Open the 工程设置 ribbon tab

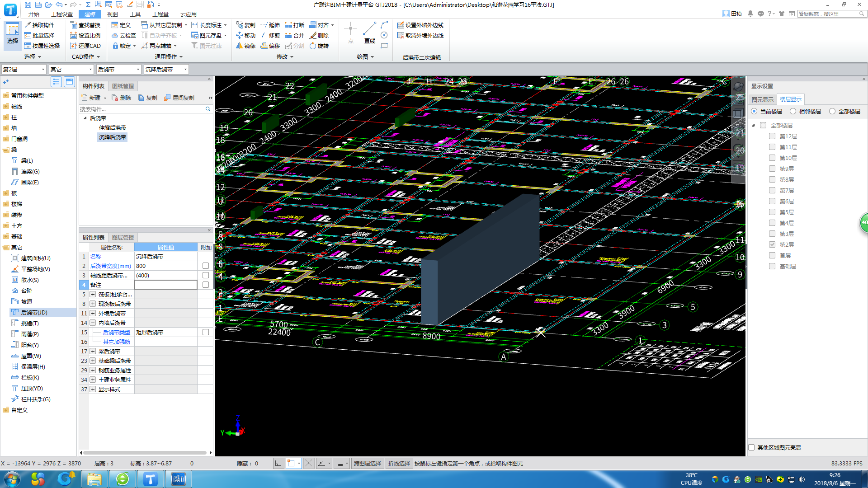(62, 14)
